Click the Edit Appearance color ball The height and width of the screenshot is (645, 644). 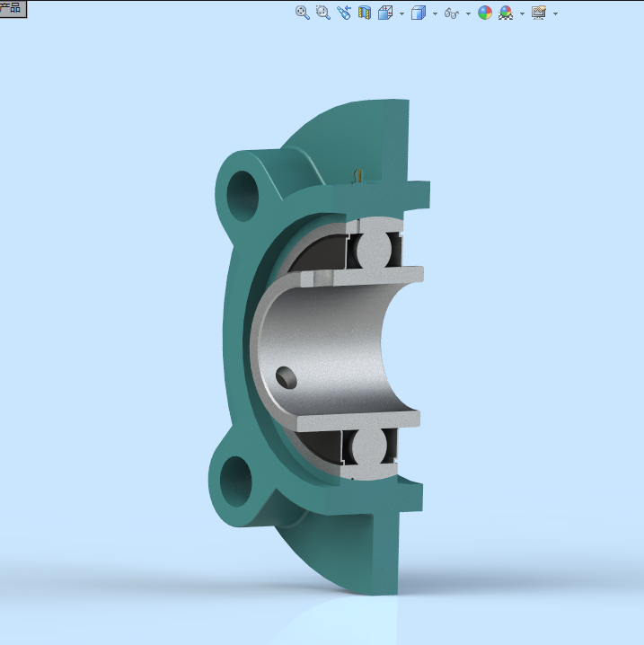click(485, 13)
